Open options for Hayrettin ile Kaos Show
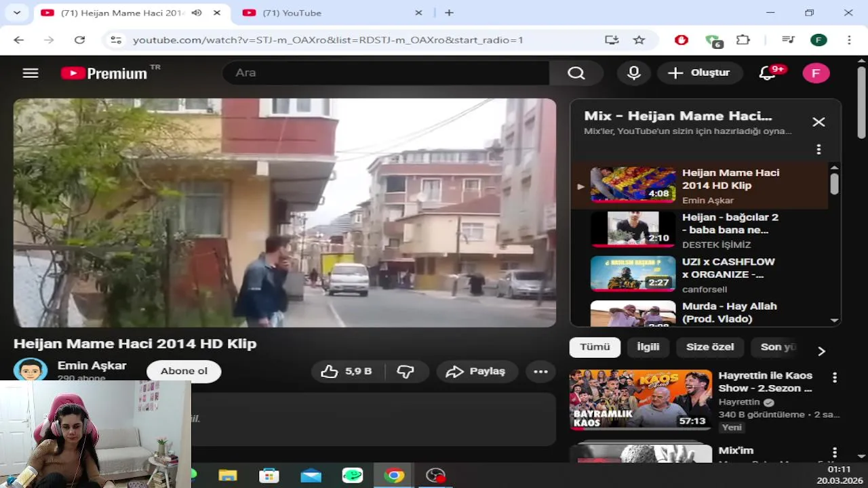This screenshot has width=868, height=488. pyautogui.click(x=835, y=378)
